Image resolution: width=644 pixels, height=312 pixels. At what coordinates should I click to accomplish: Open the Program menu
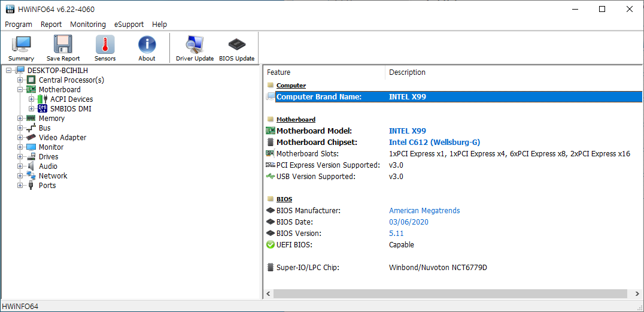coord(19,24)
